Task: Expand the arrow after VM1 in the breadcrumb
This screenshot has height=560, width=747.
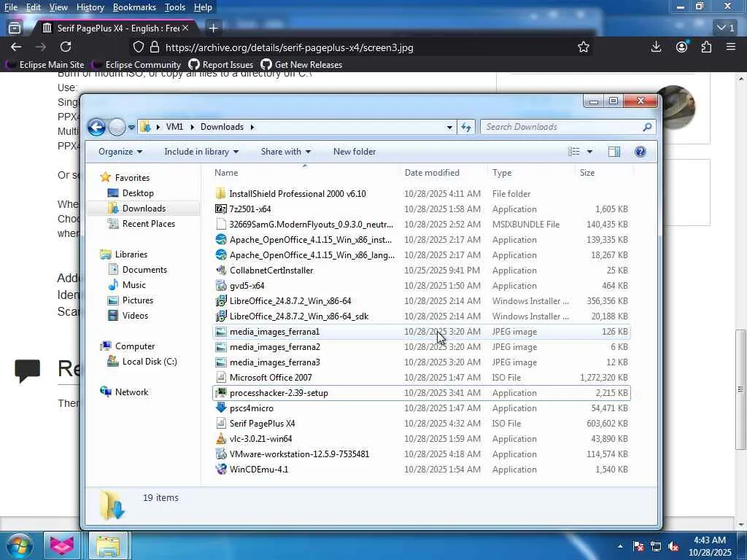Action: pos(192,127)
